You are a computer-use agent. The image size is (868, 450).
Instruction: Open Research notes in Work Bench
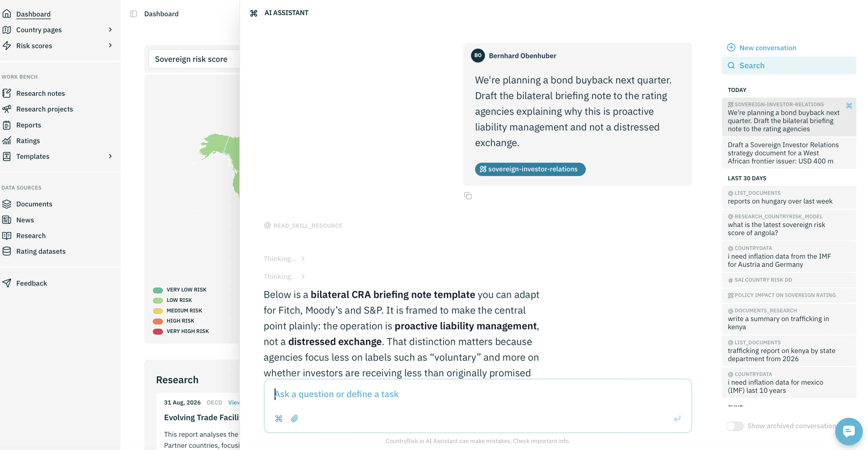coord(40,93)
